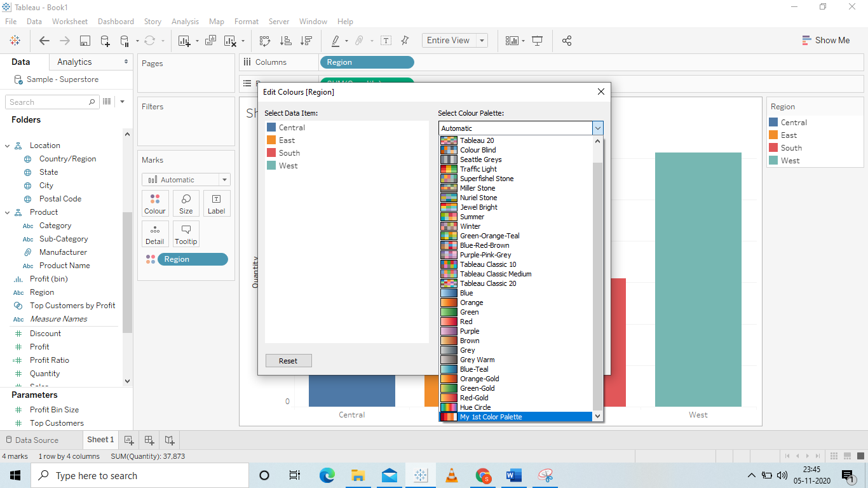868x488 pixels.
Task: Switch to the Analytics tab
Action: (x=74, y=62)
